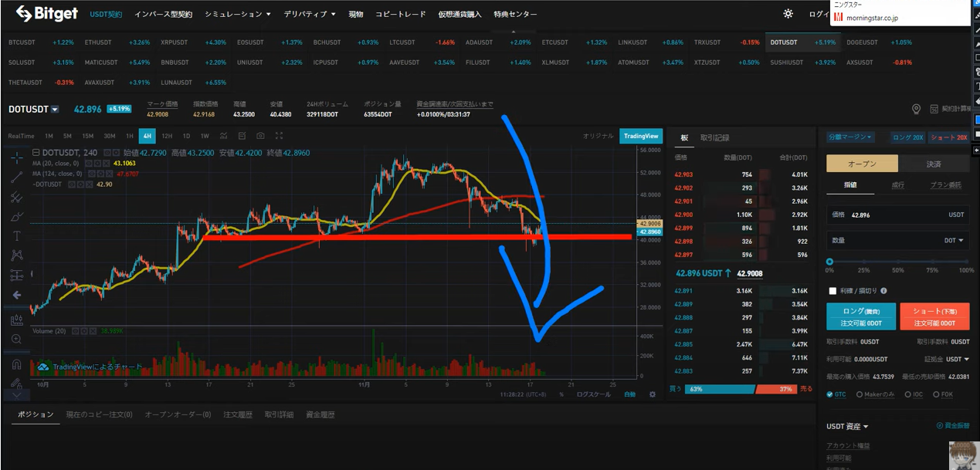Open chart settings gear icon
Viewport: 980px width, 470px height.
[653, 394]
